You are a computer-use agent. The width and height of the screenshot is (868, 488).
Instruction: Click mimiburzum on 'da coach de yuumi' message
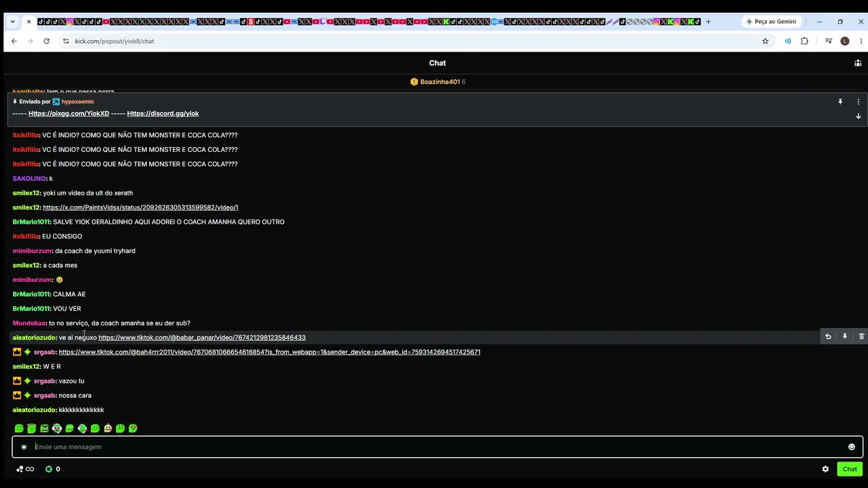click(32, 251)
